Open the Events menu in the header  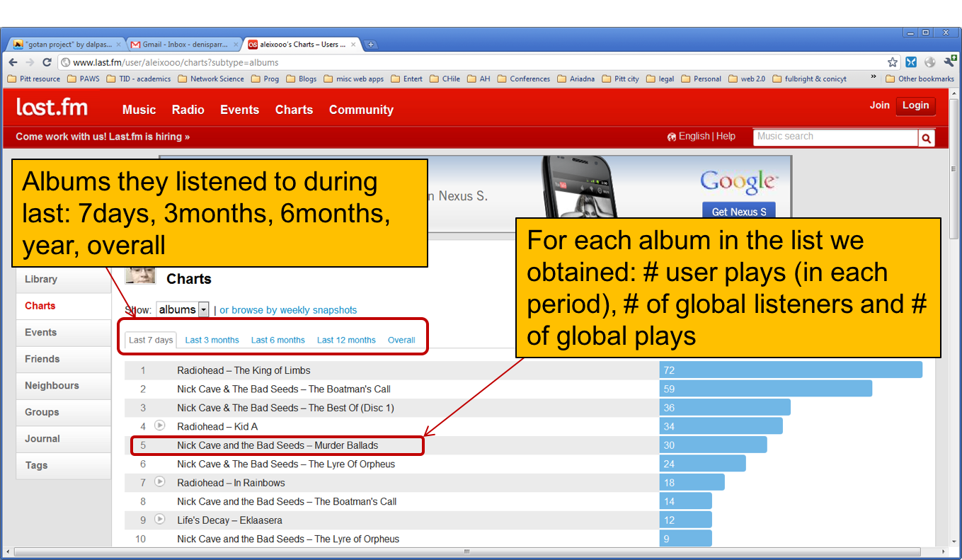pyautogui.click(x=239, y=110)
